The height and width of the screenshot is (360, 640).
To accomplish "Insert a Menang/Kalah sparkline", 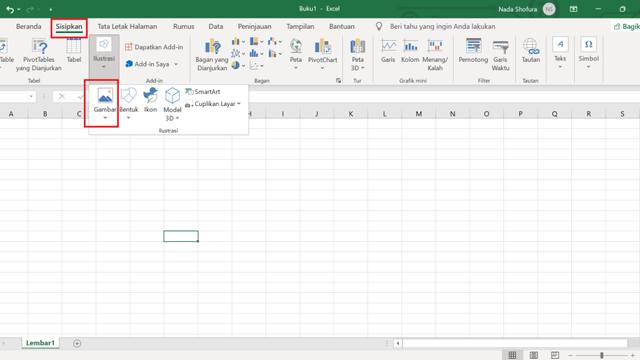I will tap(435, 55).
